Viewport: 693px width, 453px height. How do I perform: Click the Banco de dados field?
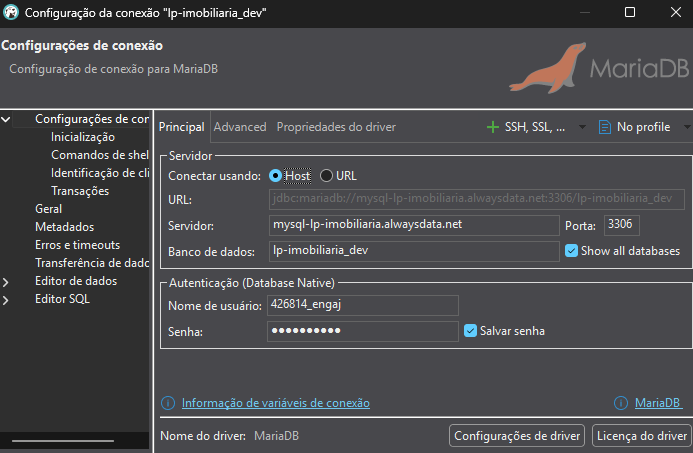point(414,251)
